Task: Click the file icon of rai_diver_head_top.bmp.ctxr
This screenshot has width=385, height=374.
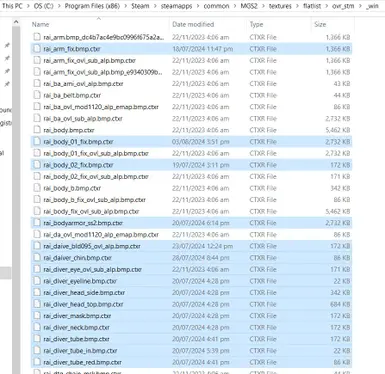Action: [x=37, y=304]
